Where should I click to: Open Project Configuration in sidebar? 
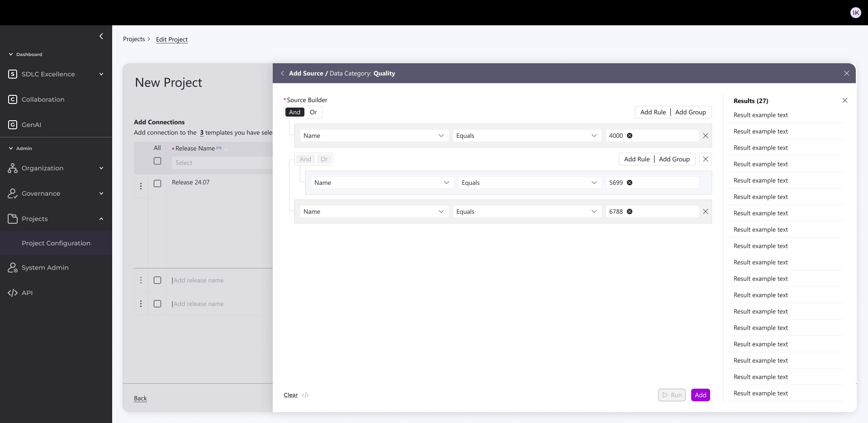(x=56, y=243)
